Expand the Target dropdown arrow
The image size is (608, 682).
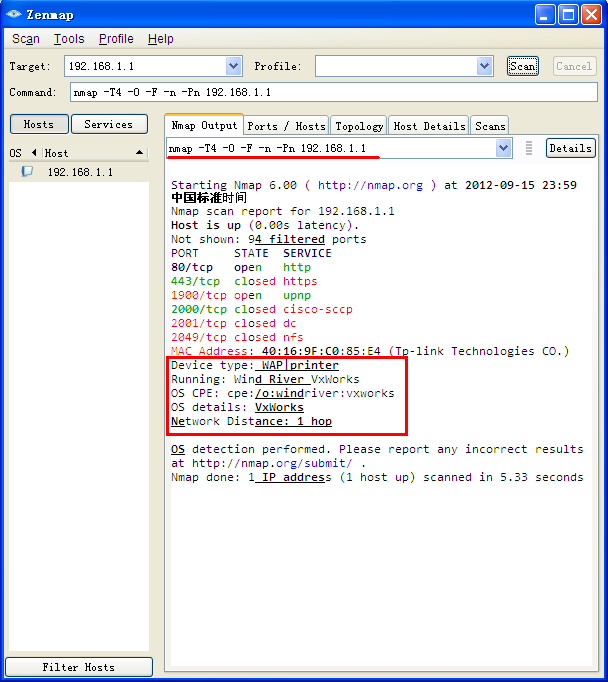(x=234, y=66)
